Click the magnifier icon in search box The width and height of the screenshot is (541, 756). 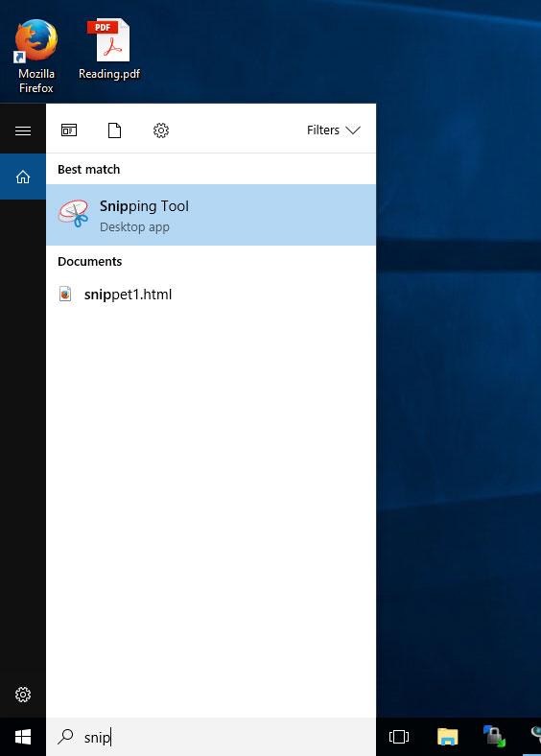pyautogui.click(x=65, y=736)
